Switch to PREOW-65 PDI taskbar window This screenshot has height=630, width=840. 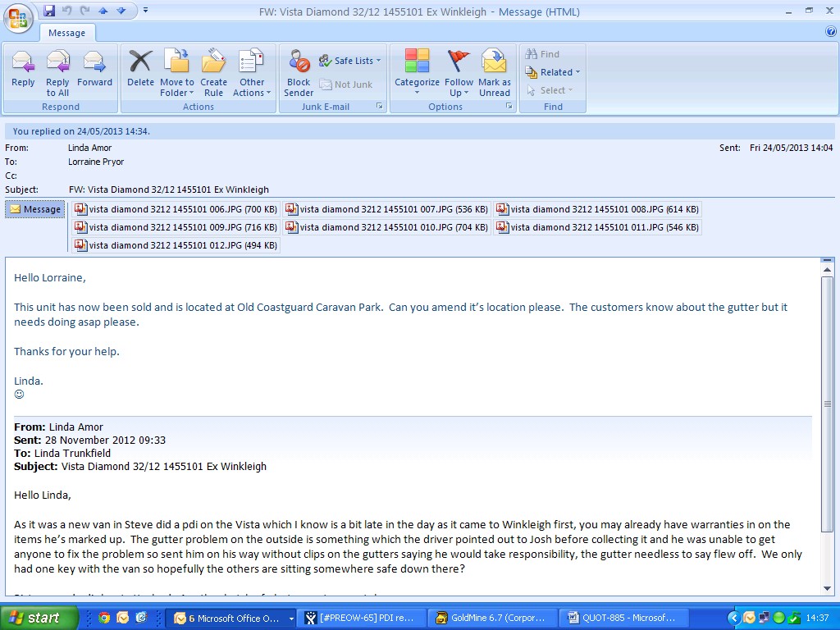(x=363, y=619)
